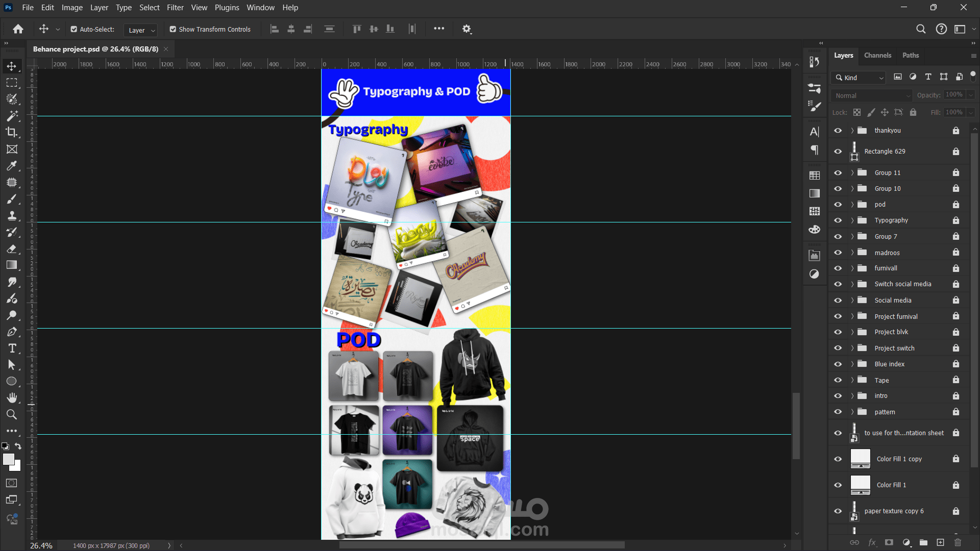Select the Crop tool
The width and height of the screenshot is (980, 551).
[x=12, y=132]
